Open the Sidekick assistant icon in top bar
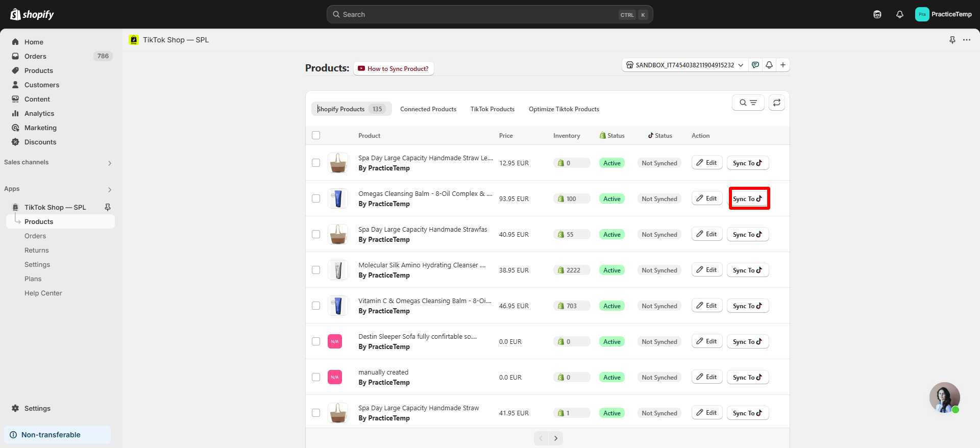This screenshot has height=448, width=980. [x=877, y=14]
